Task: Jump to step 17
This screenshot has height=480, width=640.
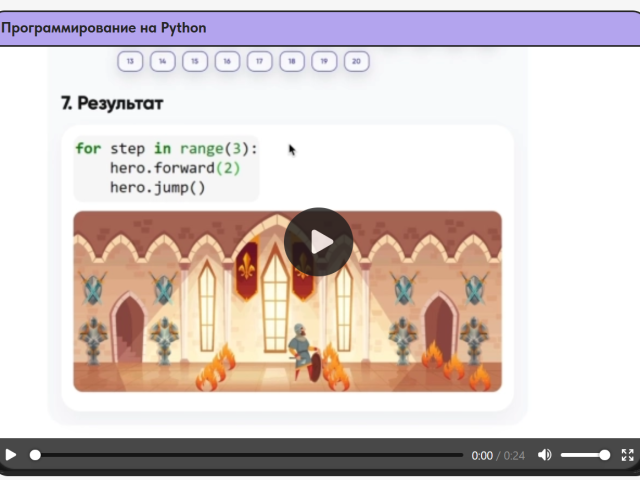Action: tap(259, 62)
